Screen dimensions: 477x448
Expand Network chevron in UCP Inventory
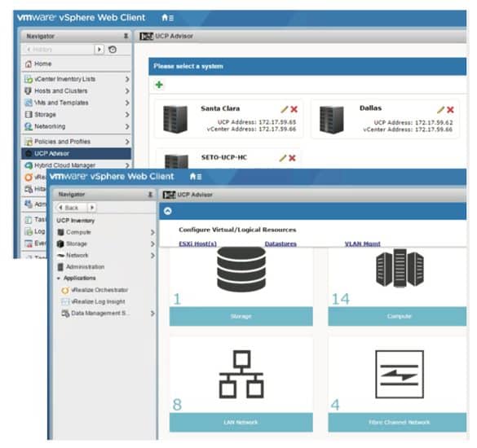[152, 256]
